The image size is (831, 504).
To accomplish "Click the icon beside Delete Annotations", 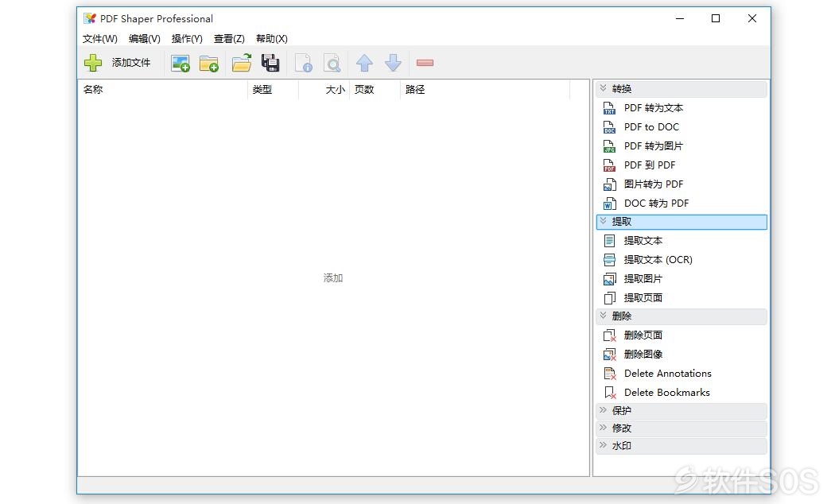I will coord(609,374).
